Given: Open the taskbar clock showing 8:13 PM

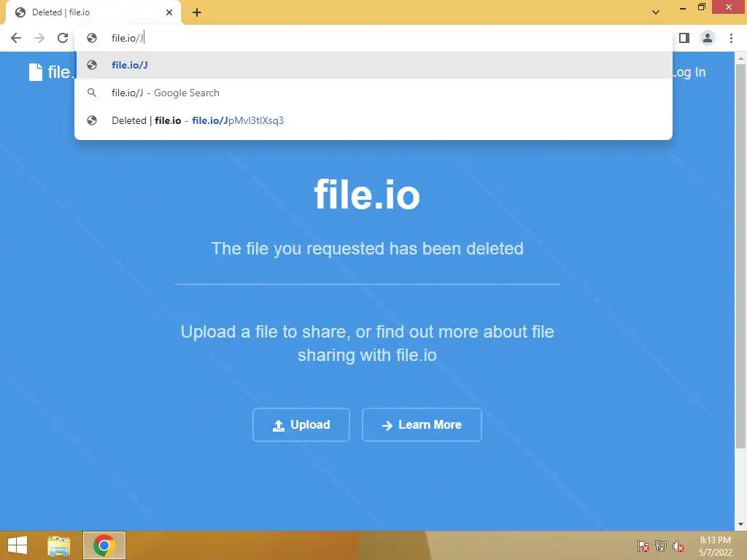Looking at the screenshot, I should point(715,546).
